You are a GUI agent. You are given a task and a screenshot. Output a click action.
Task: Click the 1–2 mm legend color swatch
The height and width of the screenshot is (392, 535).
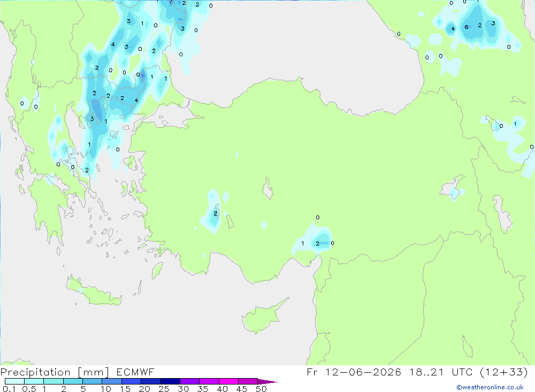(x=53, y=381)
